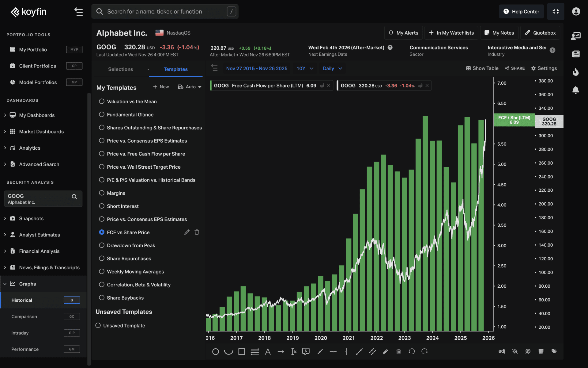Viewport: 588px width, 368px height.
Task: Click the undo drawing icon
Action: 412,351
